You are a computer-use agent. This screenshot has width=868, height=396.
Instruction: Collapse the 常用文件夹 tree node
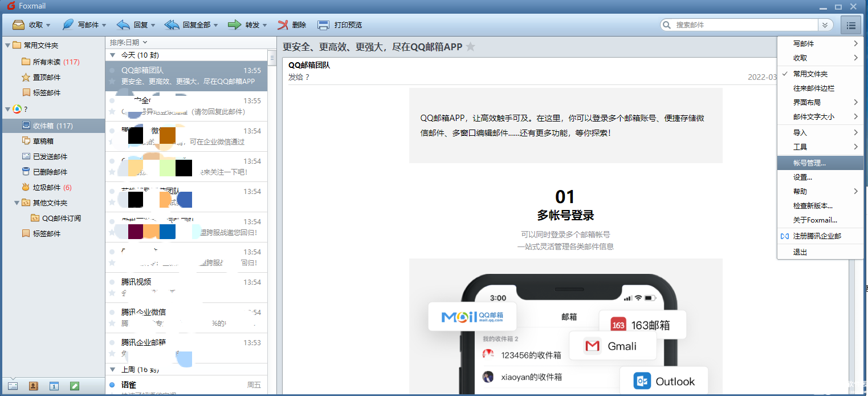(7, 45)
